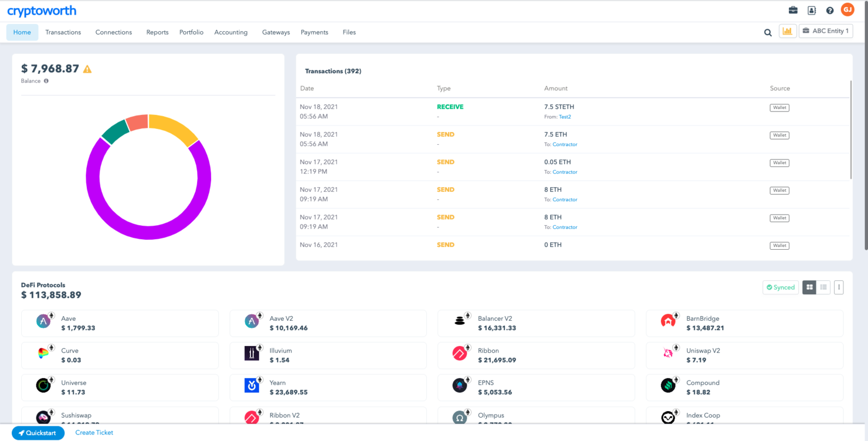
Task: Open the Aave V2 protocol icon
Action: pyautogui.click(x=251, y=321)
